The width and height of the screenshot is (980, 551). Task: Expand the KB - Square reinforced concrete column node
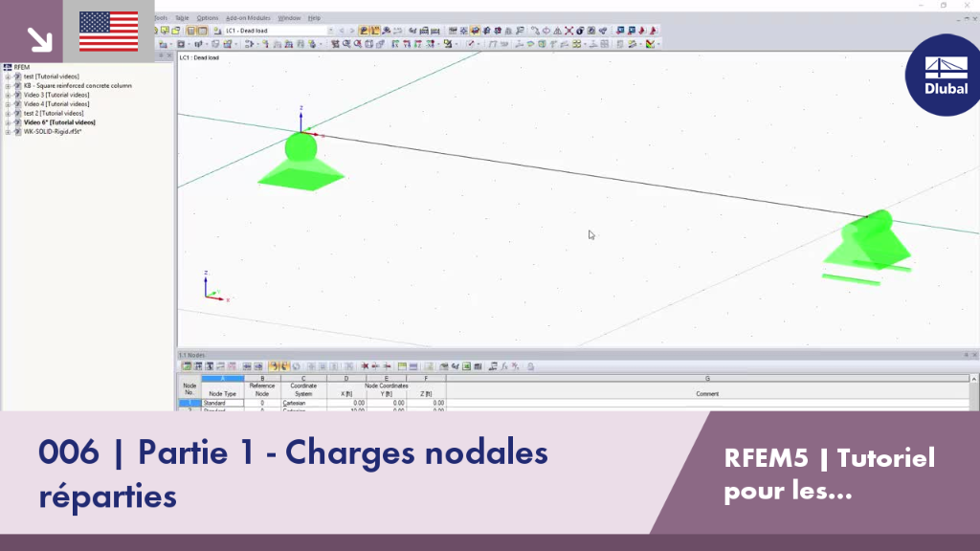click(8, 85)
